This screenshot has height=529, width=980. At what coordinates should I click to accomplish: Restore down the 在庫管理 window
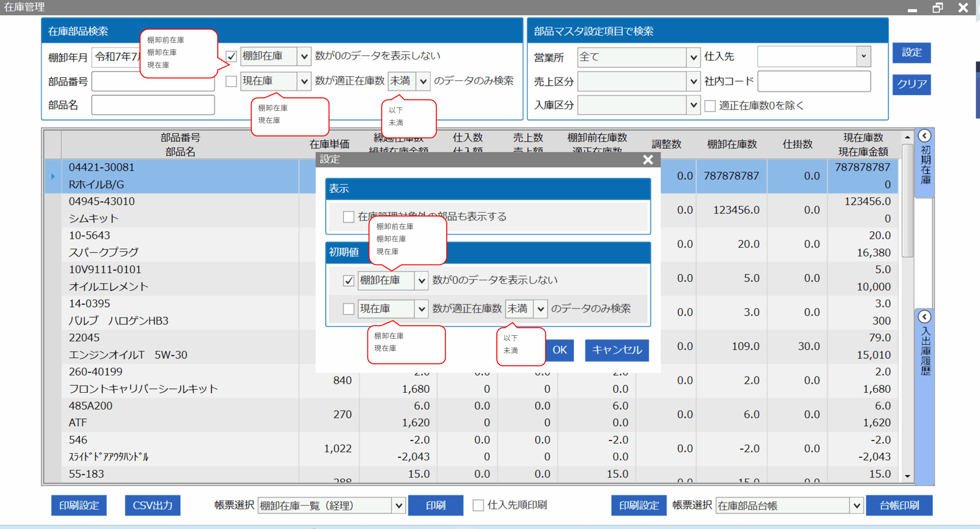click(938, 8)
